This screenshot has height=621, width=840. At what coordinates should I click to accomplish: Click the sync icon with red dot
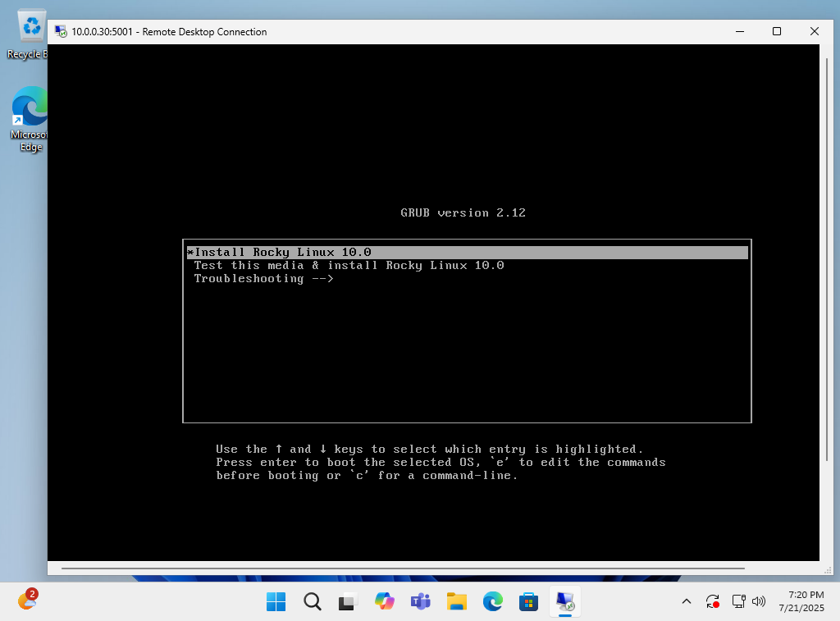pyautogui.click(x=713, y=601)
